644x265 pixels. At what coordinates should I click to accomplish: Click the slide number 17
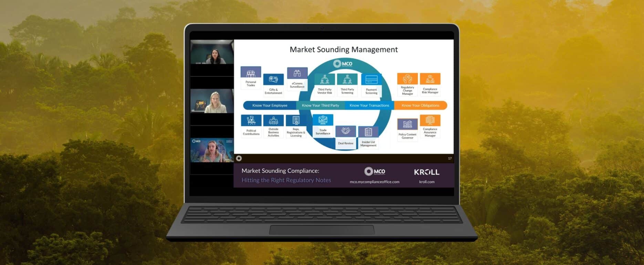450,158
